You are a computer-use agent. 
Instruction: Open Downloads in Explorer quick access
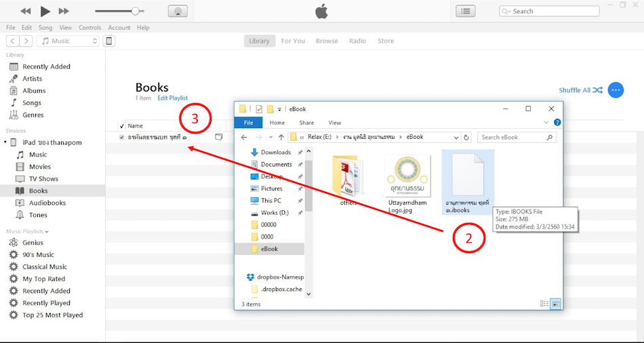(x=276, y=152)
